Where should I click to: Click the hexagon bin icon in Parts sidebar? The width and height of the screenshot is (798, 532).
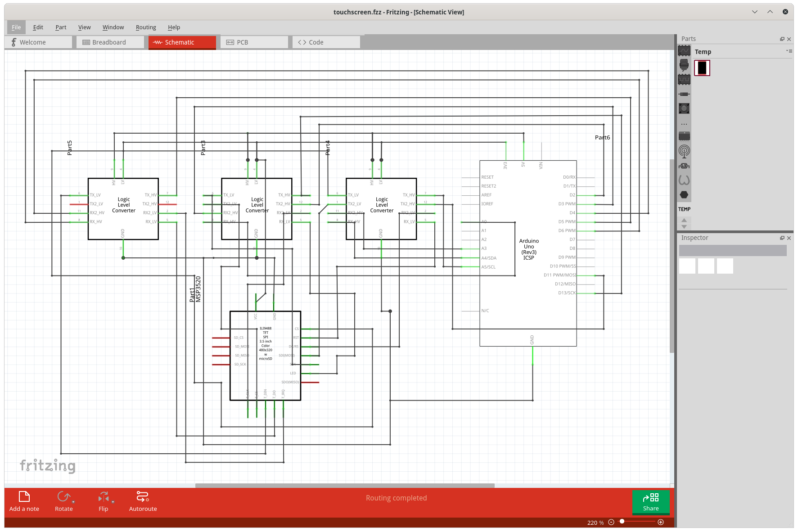[x=684, y=195]
